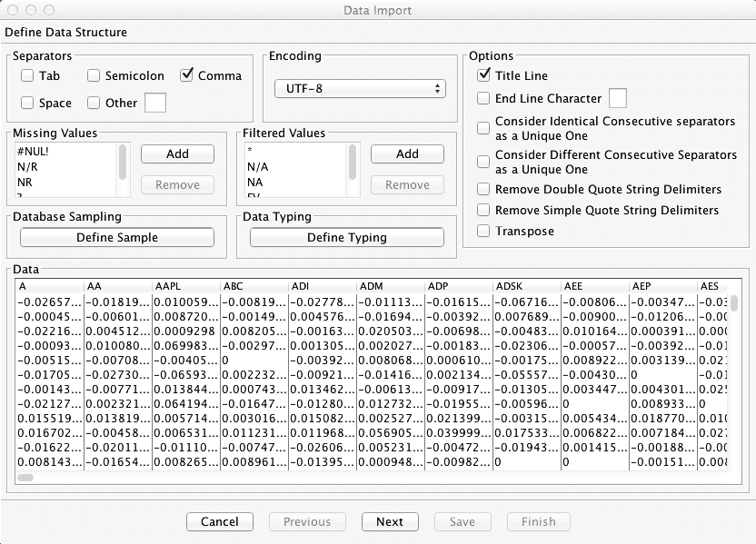Open the Define Sample button
This screenshot has width=756, height=544.
tap(117, 237)
